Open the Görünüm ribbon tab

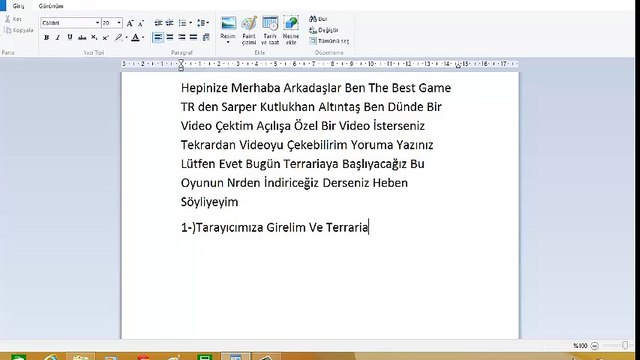(x=51, y=6)
